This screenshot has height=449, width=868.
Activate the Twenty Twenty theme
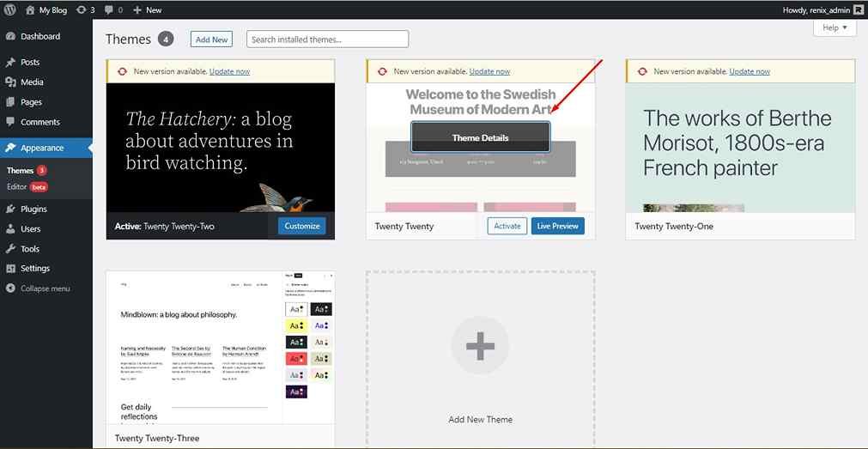(x=507, y=226)
